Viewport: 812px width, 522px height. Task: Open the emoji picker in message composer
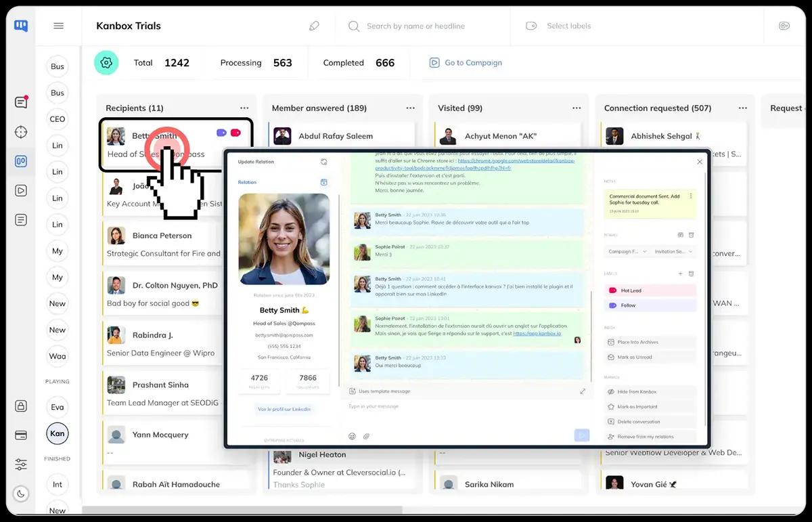click(x=352, y=436)
